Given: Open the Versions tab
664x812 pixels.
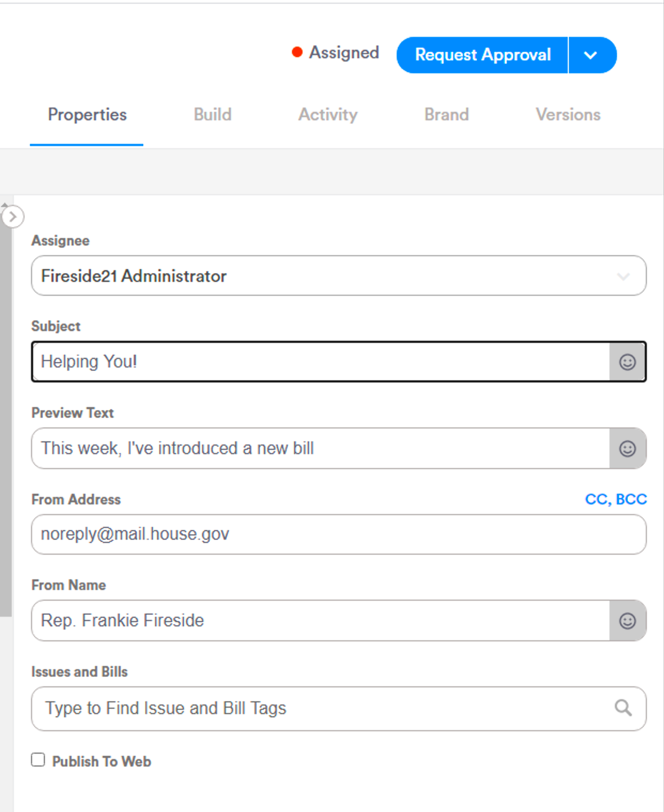Looking at the screenshot, I should tap(568, 114).
